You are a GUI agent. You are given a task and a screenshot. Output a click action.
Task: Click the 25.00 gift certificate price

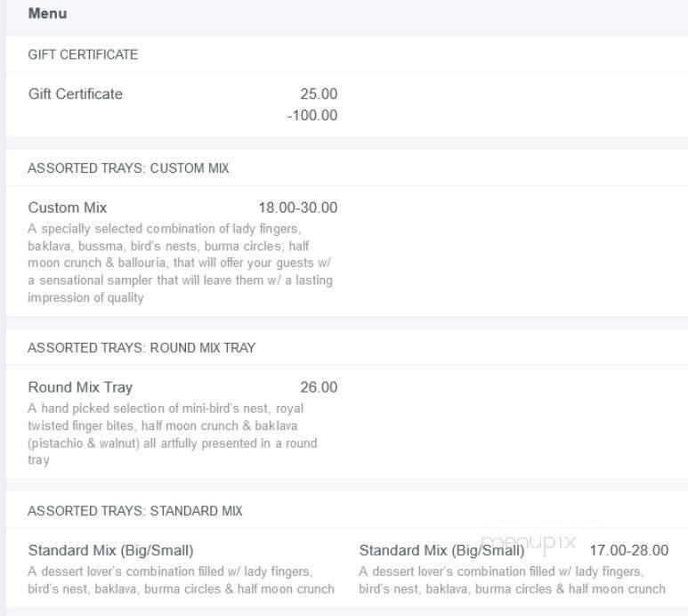(319, 94)
